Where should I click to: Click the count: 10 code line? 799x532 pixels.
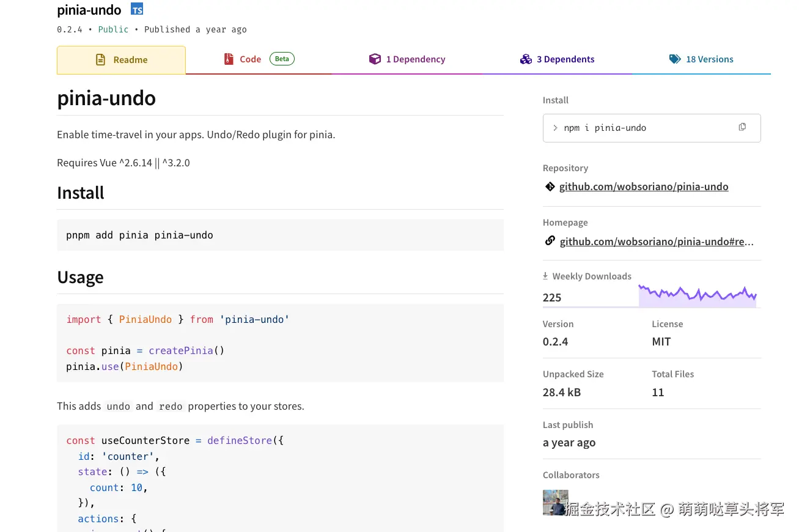(119, 487)
